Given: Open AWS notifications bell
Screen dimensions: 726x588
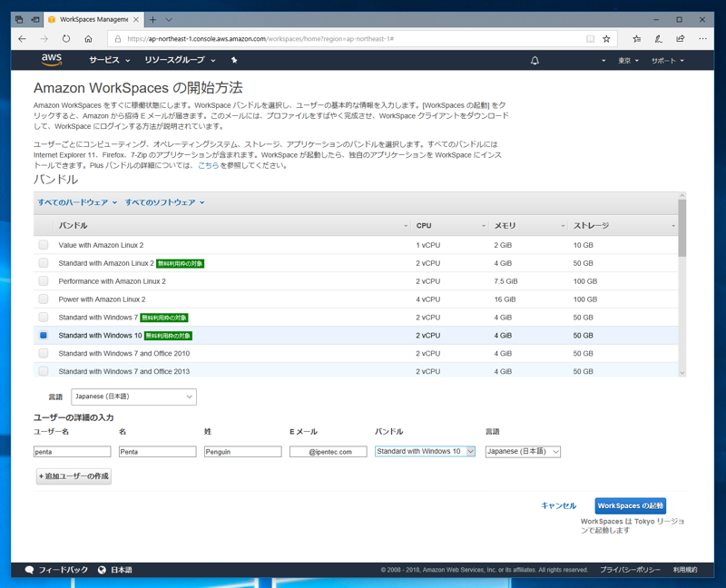Looking at the screenshot, I should (x=535, y=60).
